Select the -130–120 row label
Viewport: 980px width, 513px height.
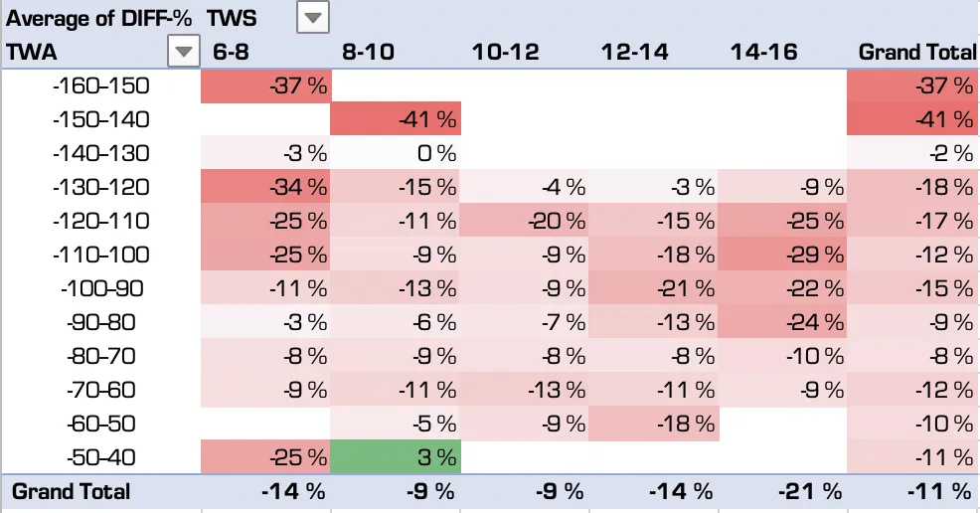point(101,188)
